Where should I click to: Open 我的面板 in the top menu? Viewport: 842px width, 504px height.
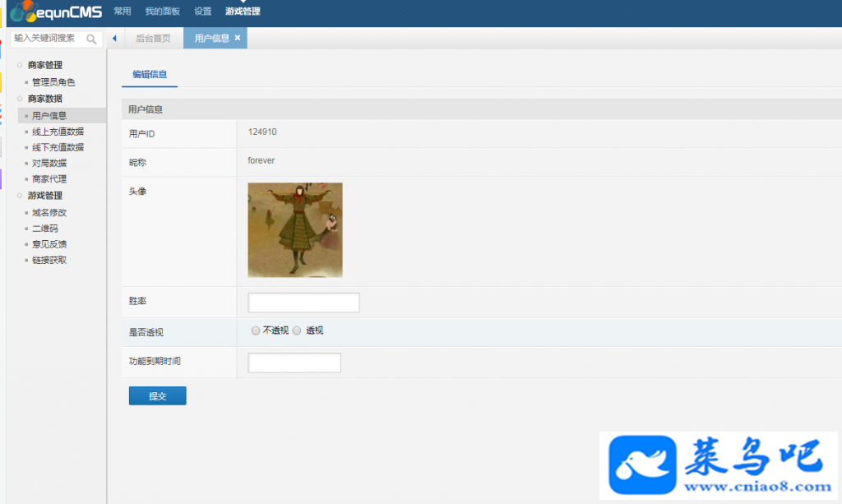pyautogui.click(x=162, y=12)
